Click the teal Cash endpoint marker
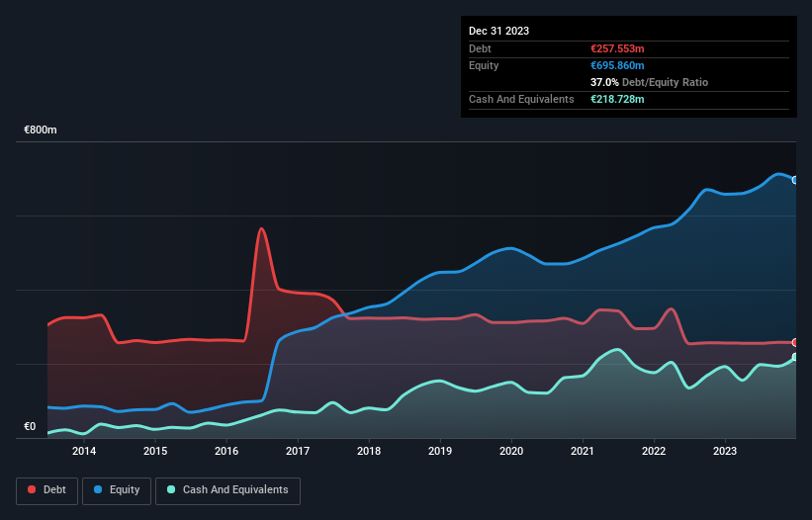The height and width of the screenshot is (520, 812). click(x=795, y=357)
